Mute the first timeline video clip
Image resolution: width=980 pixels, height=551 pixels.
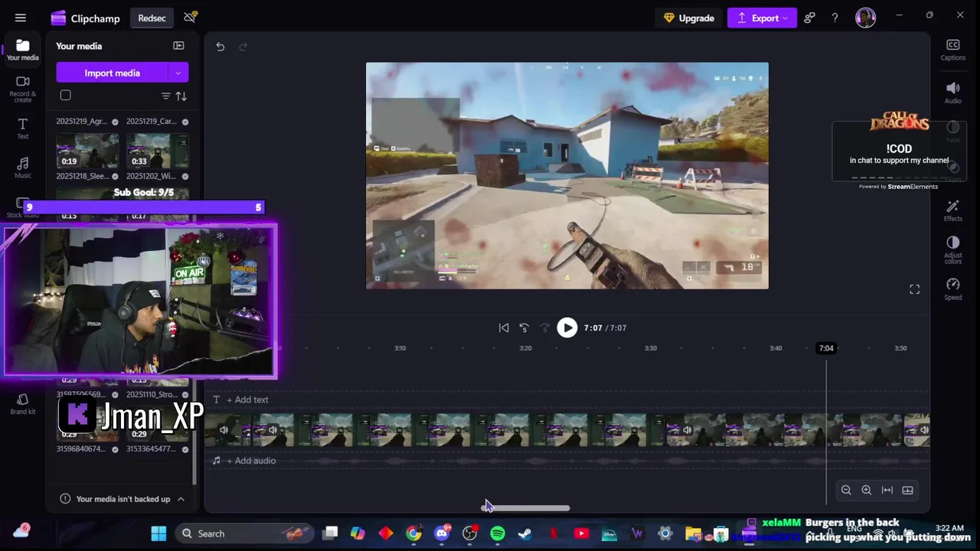224,430
